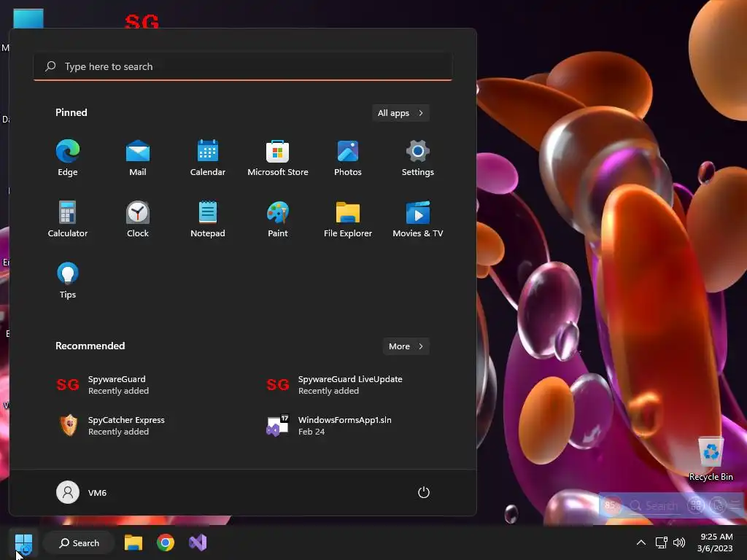This screenshot has width=747, height=560.
Task: Open Edge from pinned apps
Action: (x=68, y=158)
